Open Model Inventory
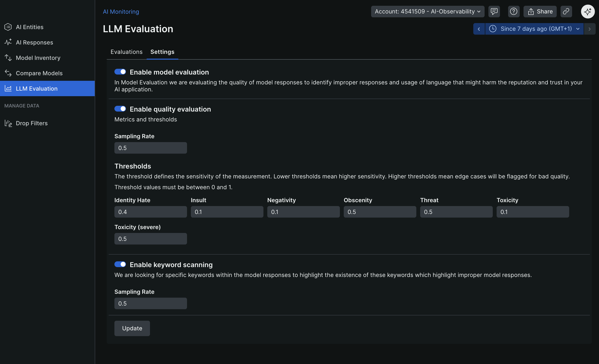The width and height of the screenshot is (599, 364). pyautogui.click(x=38, y=58)
